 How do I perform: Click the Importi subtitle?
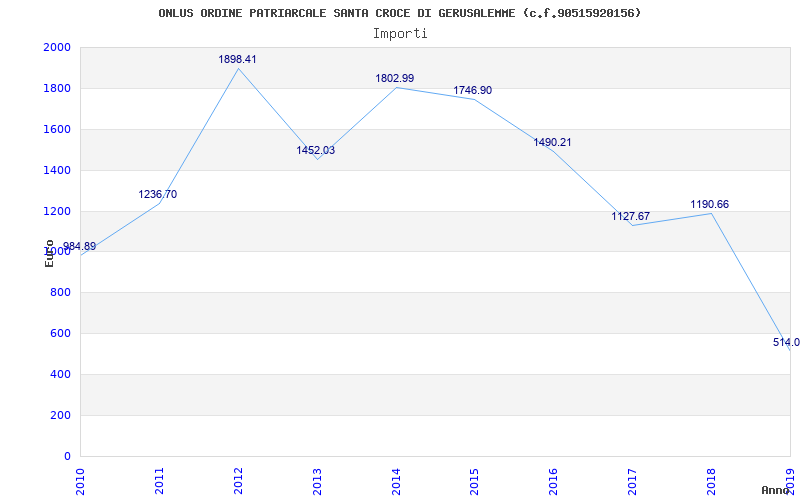tap(400, 34)
